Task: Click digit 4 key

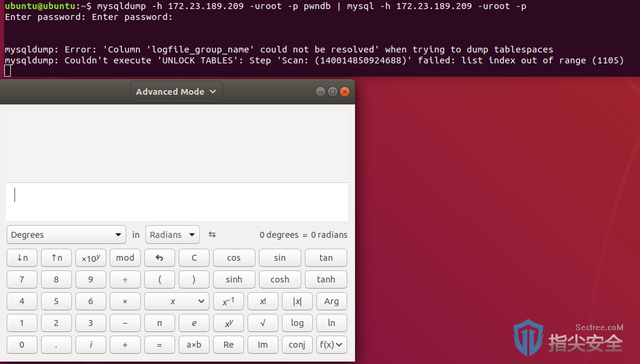Action: click(22, 301)
